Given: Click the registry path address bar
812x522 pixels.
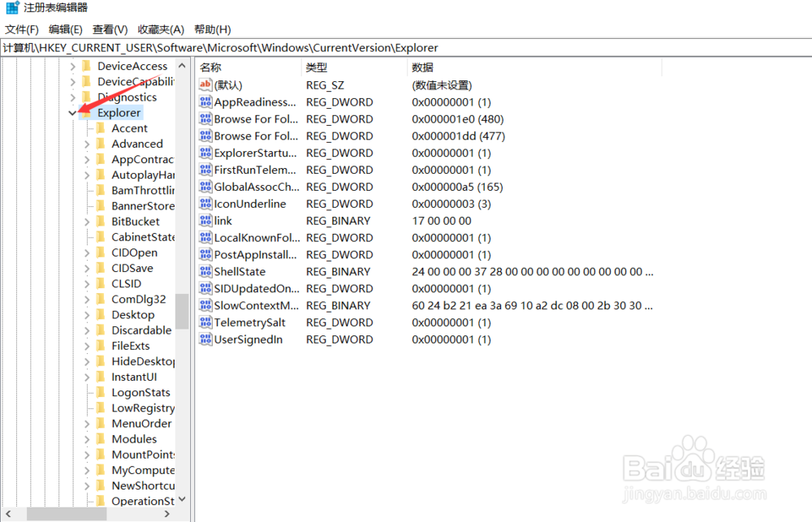Looking at the screenshot, I should tap(406, 48).
